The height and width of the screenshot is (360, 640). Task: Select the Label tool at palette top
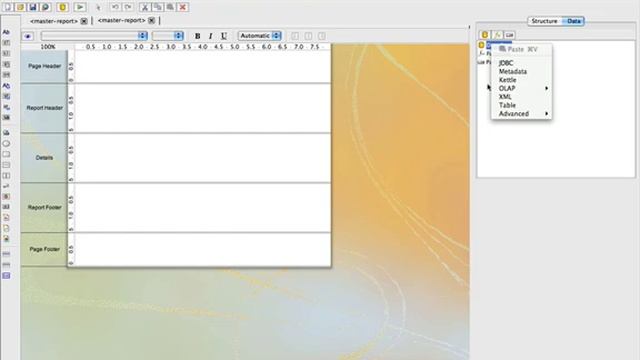pyautogui.click(x=6, y=32)
